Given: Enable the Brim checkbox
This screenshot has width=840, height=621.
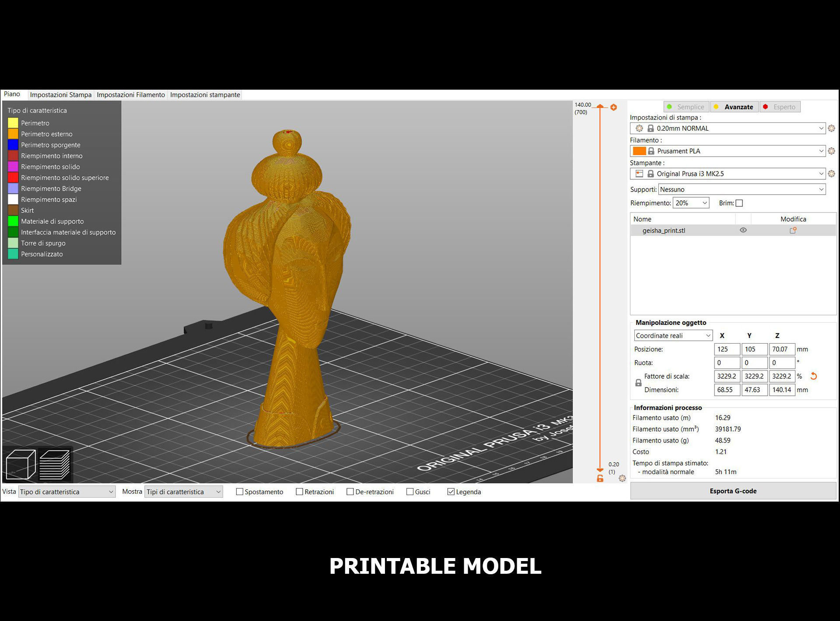Looking at the screenshot, I should pyautogui.click(x=739, y=203).
